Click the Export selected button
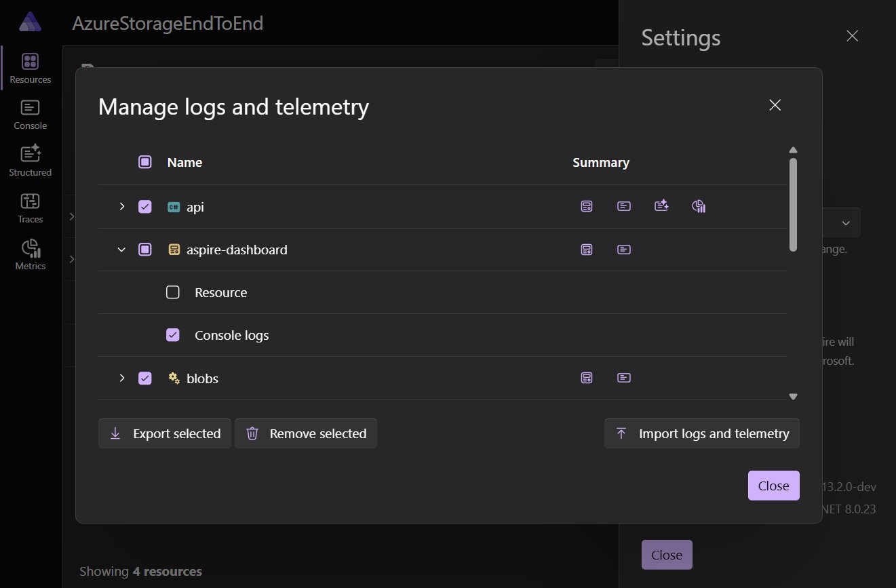896x588 pixels. pos(164,433)
